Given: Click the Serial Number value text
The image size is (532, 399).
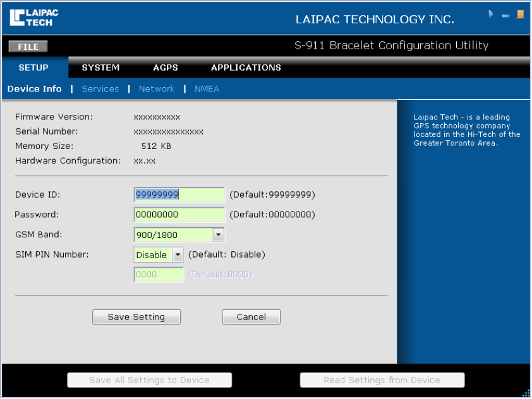Looking at the screenshot, I should 168,132.
